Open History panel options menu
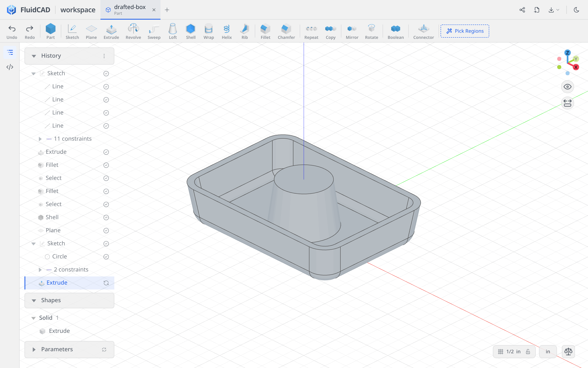Viewport: 588px width, 368px height. click(104, 56)
